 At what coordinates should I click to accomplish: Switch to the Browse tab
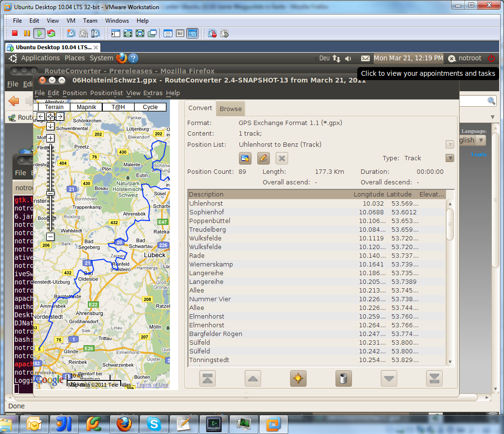click(x=230, y=109)
